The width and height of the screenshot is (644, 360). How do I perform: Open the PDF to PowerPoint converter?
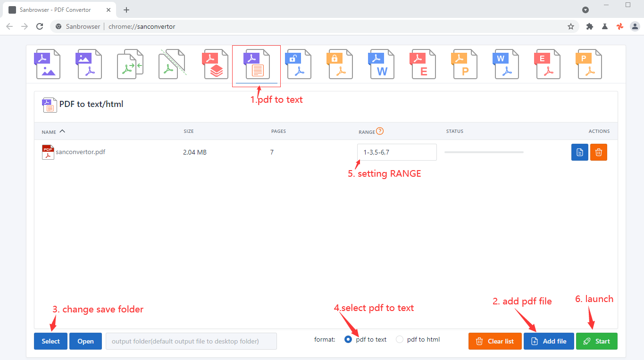[464, 64]
